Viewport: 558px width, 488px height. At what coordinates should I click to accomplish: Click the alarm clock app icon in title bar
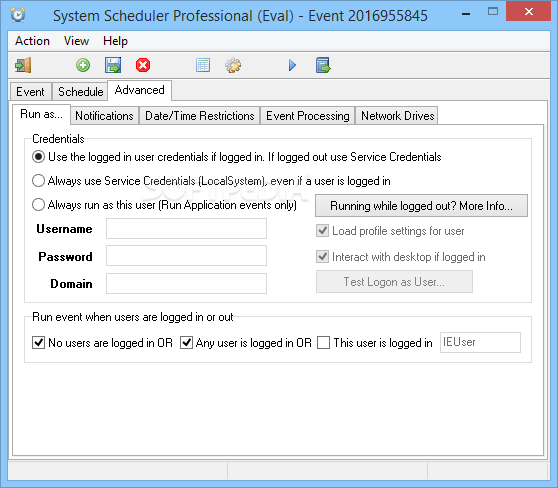(x=18, y=15)
